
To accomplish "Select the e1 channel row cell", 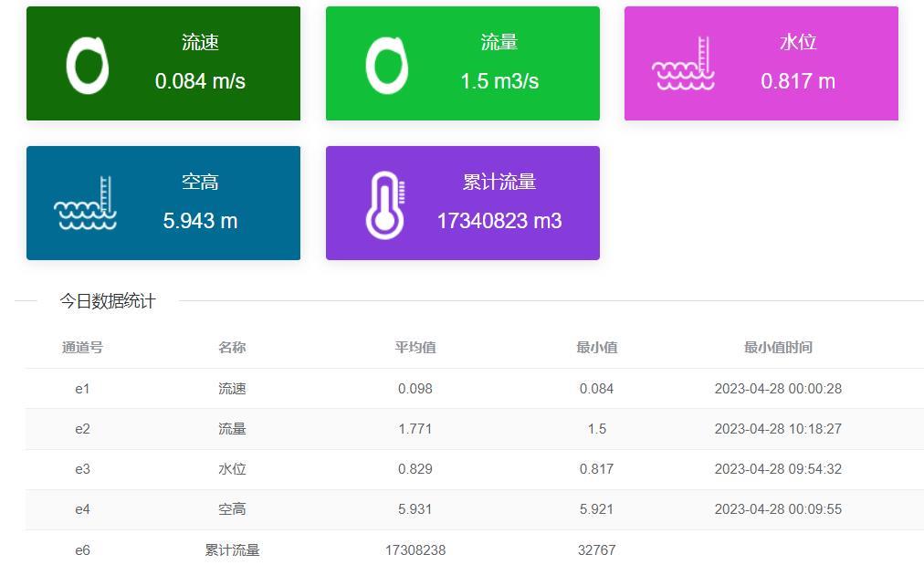I will [x=82, y=389].
